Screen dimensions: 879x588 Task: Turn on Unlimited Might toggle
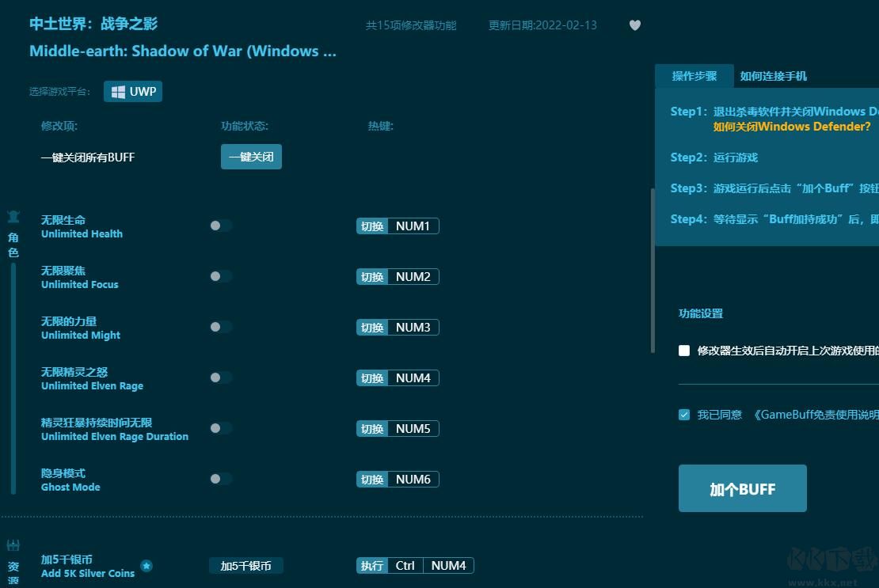[221, 327]
